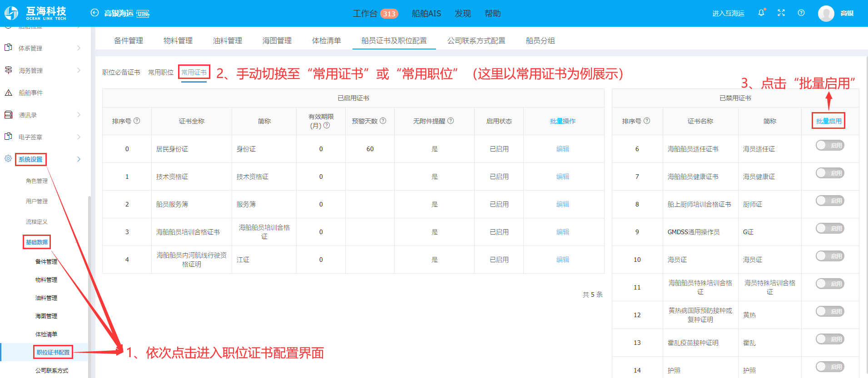Open 流程定义 in sidebar
Screen dimensions: 868x378
click(x=37, y=222)
